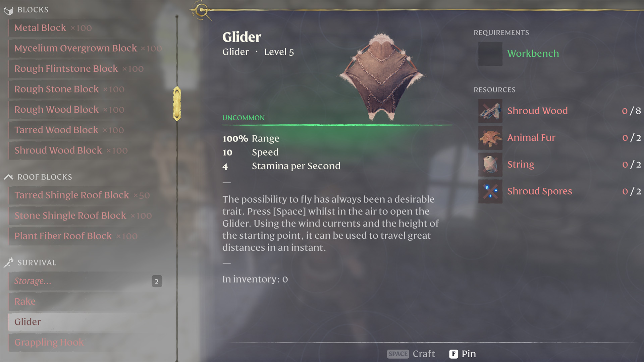Click the Shroud Spores resource icon
This screenshot has width=644, height=362.
[x=490, y=191]
